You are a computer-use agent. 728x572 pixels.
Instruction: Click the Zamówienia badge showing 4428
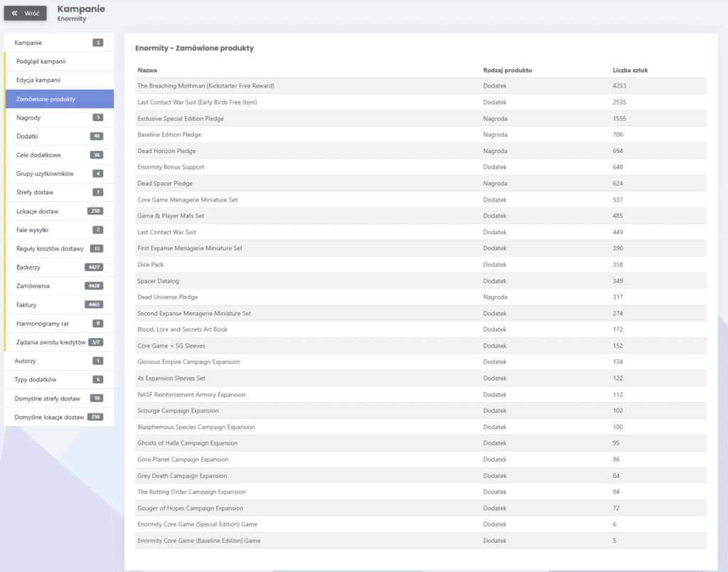[x=93, y=286]
